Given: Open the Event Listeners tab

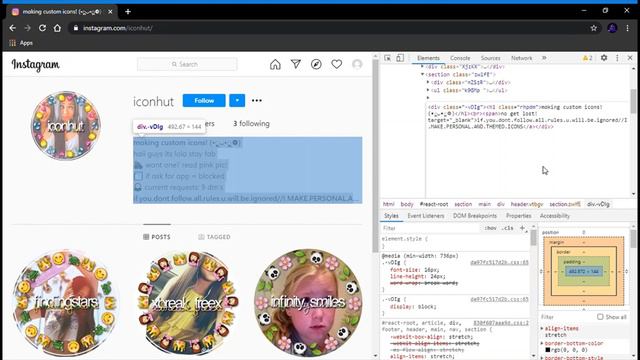Looking at the screenshot, I should [426, 216].
